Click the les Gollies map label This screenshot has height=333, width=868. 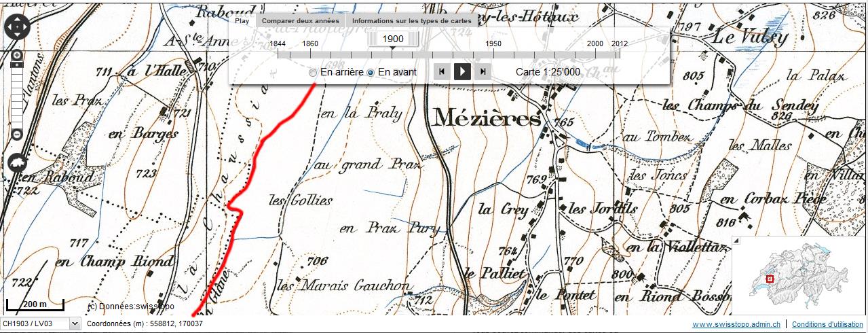(x=301, y=200)
